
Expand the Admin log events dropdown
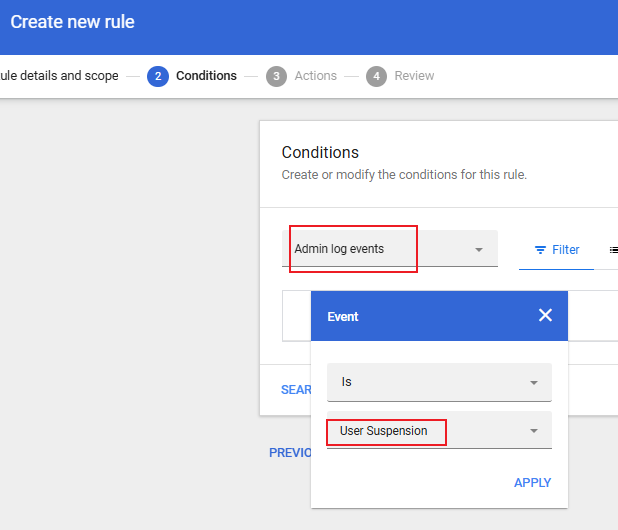click(x=478, y=250)
